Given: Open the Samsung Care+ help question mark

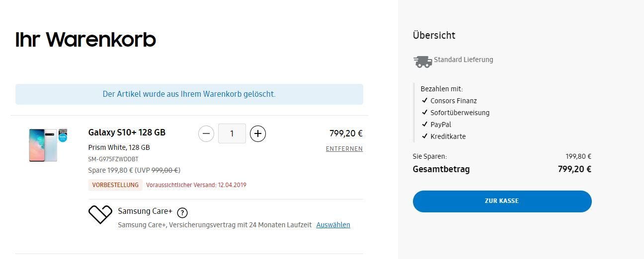Looking at the screenshot, I should point(182,213).
